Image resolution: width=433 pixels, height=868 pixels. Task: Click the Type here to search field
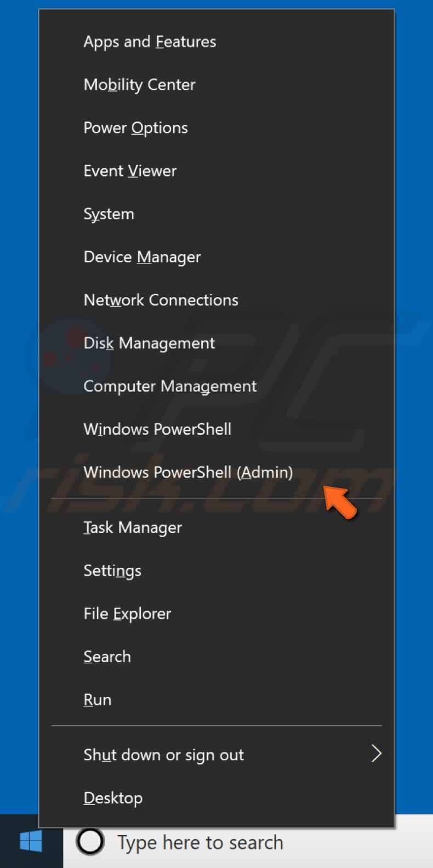[200, 842]
